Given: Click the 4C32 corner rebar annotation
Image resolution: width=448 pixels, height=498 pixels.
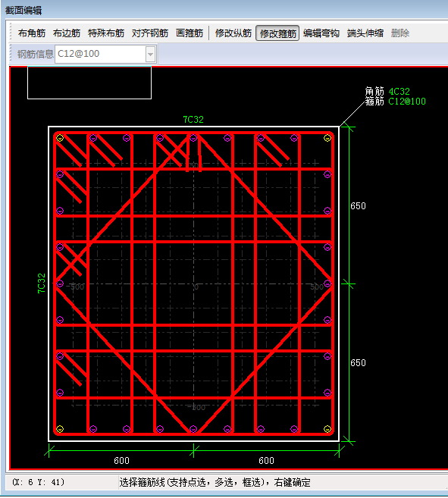Looking at the screenshot, I should click(399, 92).
